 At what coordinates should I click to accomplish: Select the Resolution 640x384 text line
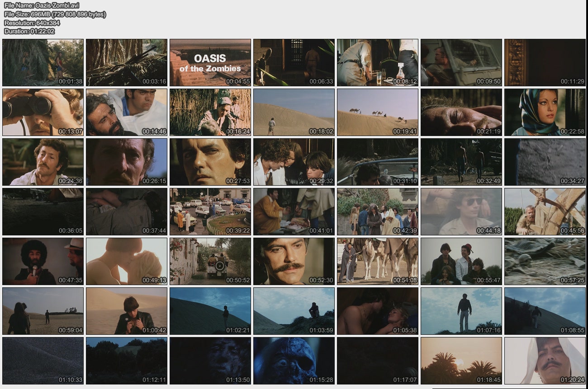point(32,23)
